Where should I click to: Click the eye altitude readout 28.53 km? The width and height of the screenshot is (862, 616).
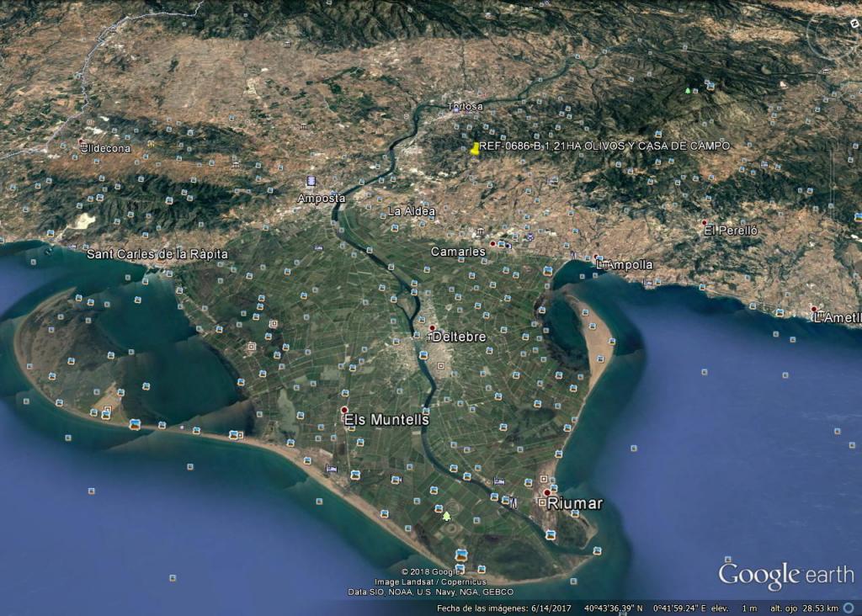820,608
